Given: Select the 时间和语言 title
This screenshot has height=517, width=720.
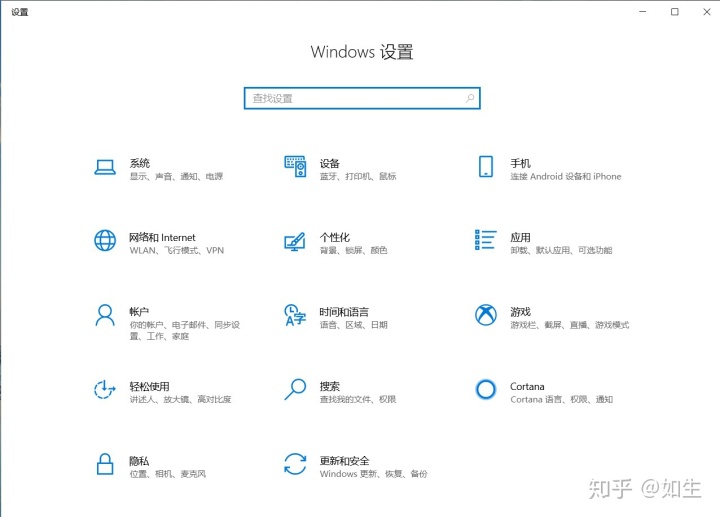Looking at the screenshot, I should pyautogui.click(x=344, y=312).
